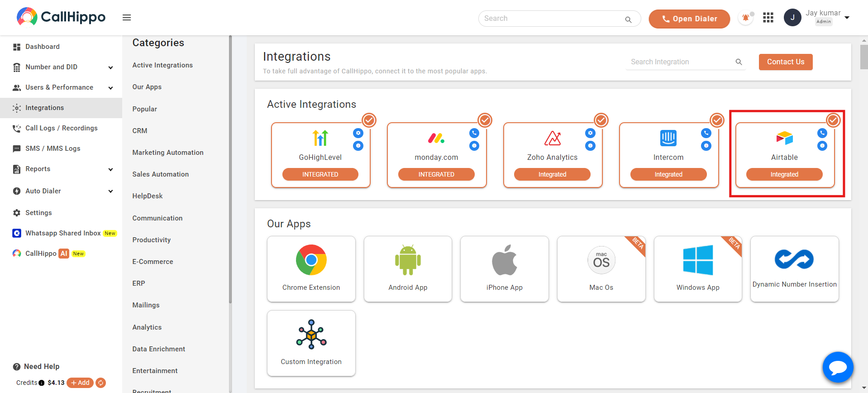The height and width of the screenshot is (393, 868).
Task: Click phone icon on Airtable card
Action: [x=822, y=133]
